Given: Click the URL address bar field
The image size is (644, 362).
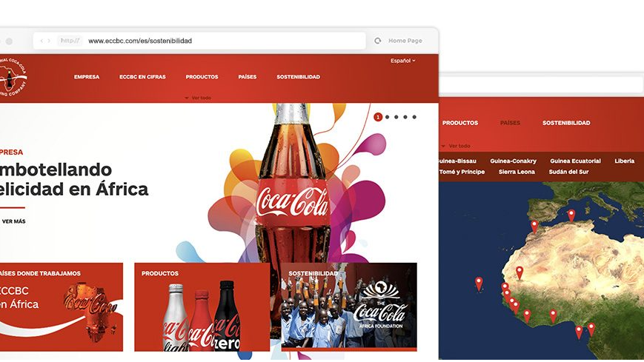Looking at the screenshot, I should coord(199,41).
